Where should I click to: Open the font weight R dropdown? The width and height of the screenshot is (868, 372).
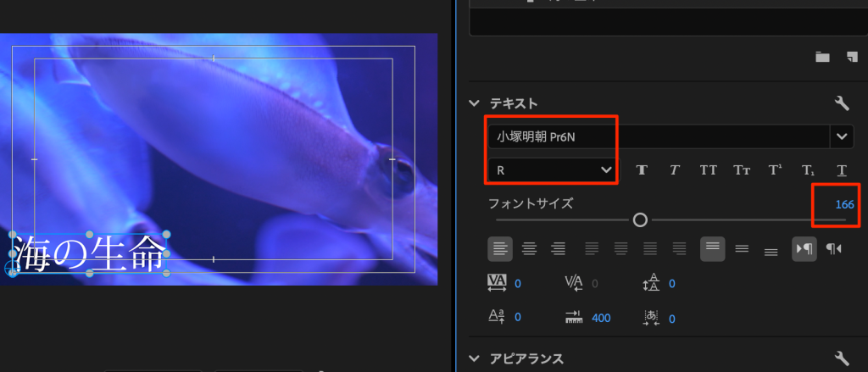pyautogui.click(x=606, y=169)
